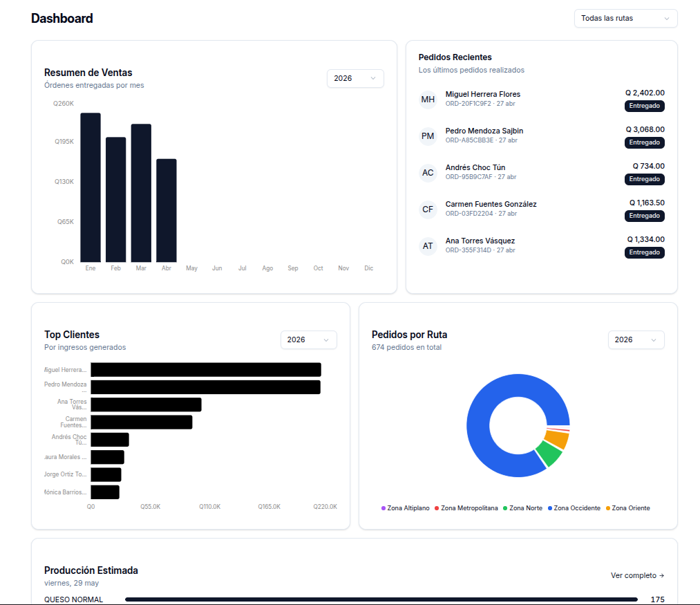Click the Laura Morales bar in Top Clientes
Image resolution: width=700 pixels, height=605 pixels.
[107, 457]
